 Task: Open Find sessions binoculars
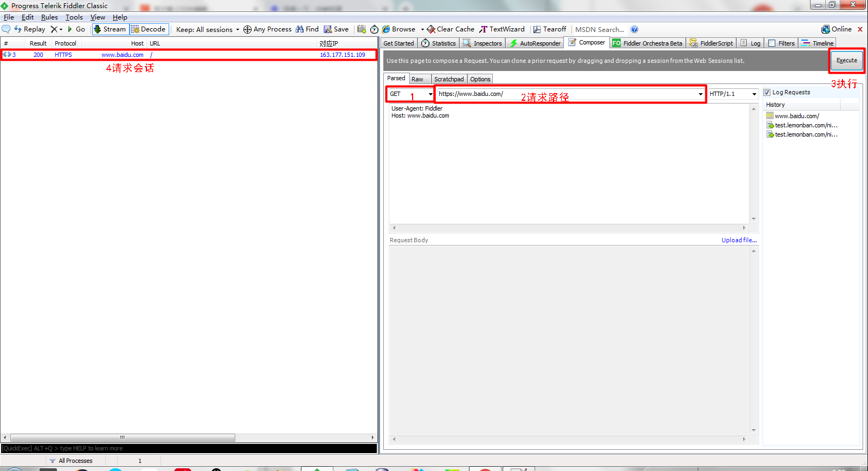pyautogui.click(x=307, y=29)
